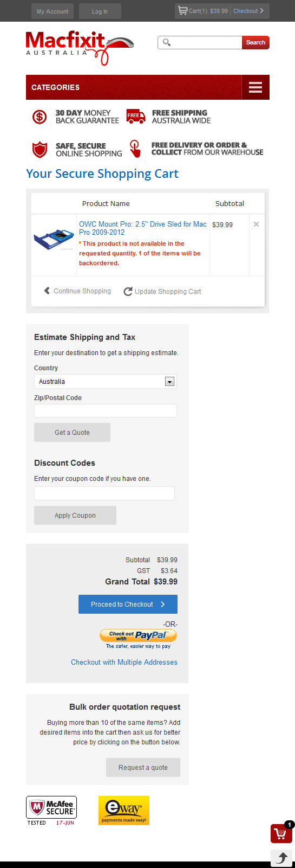Click the Macfixit Australia logo
This screenshot has height=868, width=295.
point(80,48)
